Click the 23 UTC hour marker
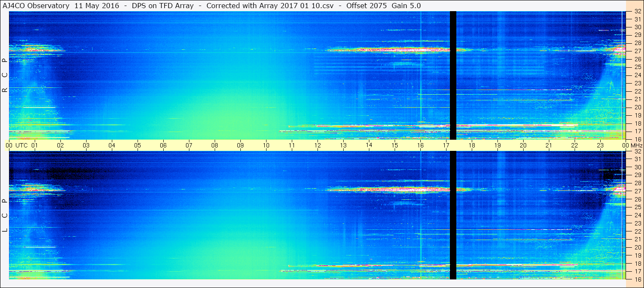The width and height of the screenshot is (644, 288). click(x=600, y=145)
